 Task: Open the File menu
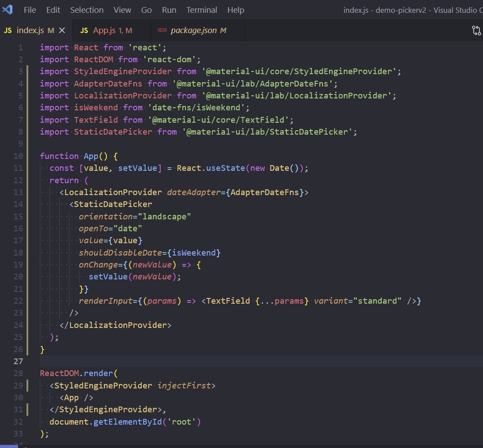click(30, 10)
